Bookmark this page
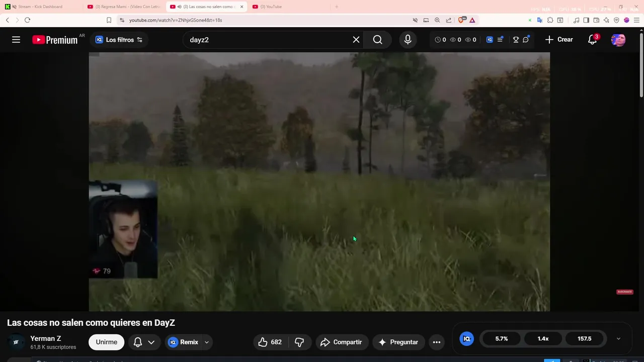 [x=109, y=20]
